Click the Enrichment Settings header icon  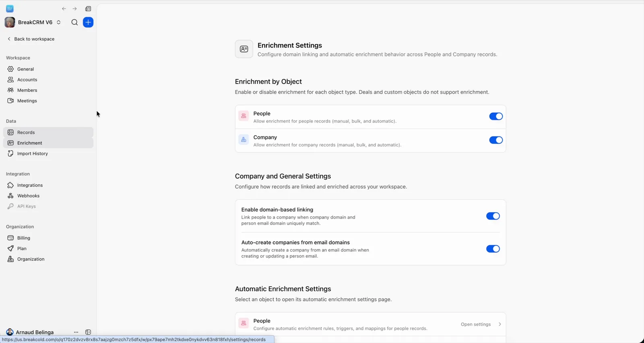point(244,49)
